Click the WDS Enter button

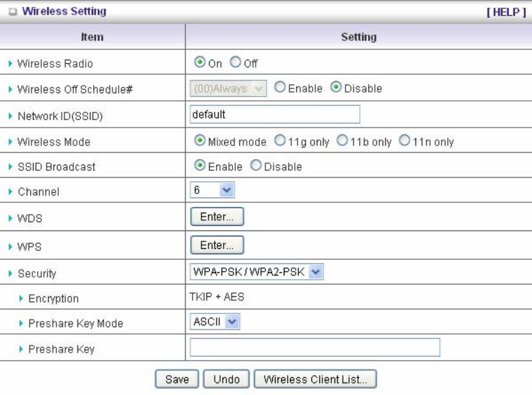coord(217,217)
